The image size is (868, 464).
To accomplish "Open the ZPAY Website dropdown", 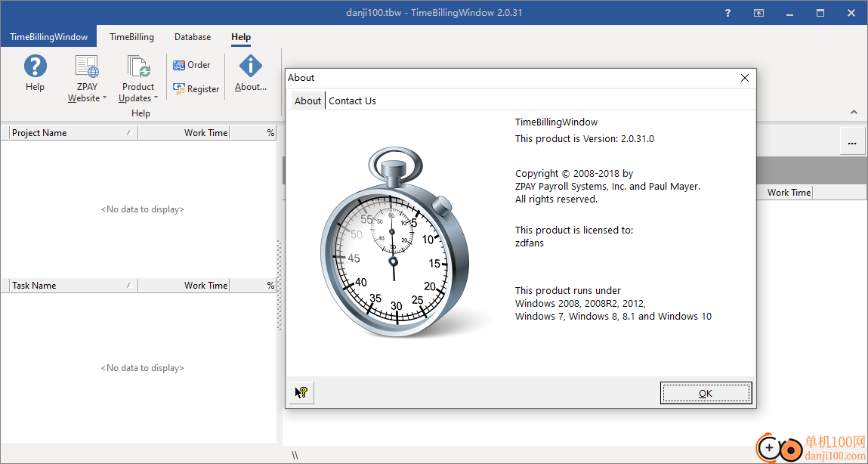I will tap(87, 79).
